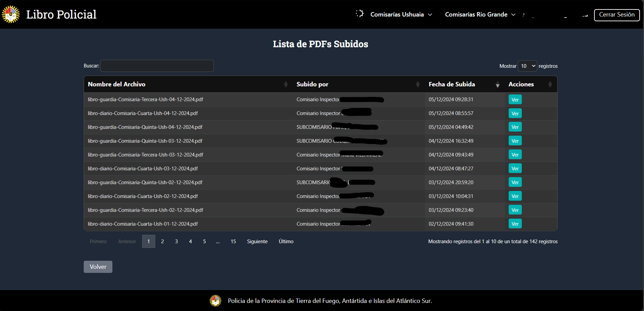Image resolution: width=644 pixels, height=311 pixels.
Task: Sort table by Subido por column
Action: click(x=418, y=84)
